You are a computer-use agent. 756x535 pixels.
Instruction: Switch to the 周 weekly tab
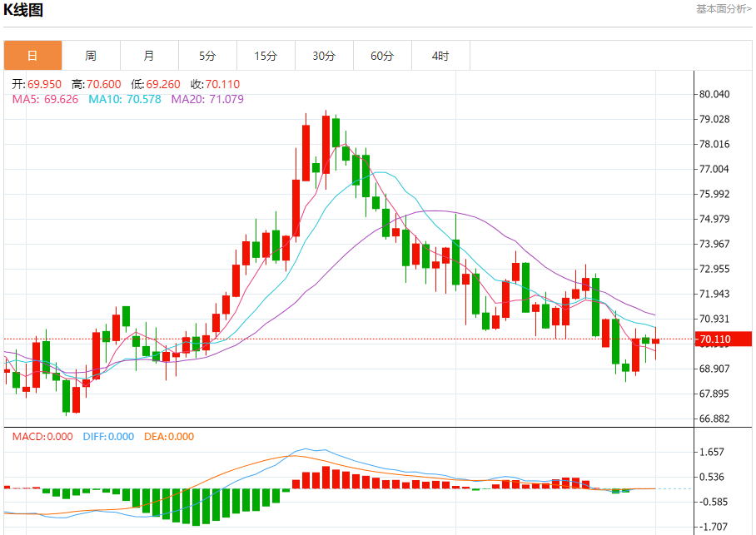pos(91,56)
